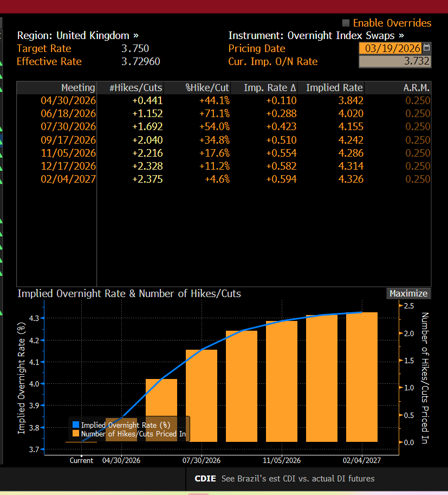Select the 04/30/2026 meeting date row
The width and height of the screenshot is (448, 495).
(68, 101)
